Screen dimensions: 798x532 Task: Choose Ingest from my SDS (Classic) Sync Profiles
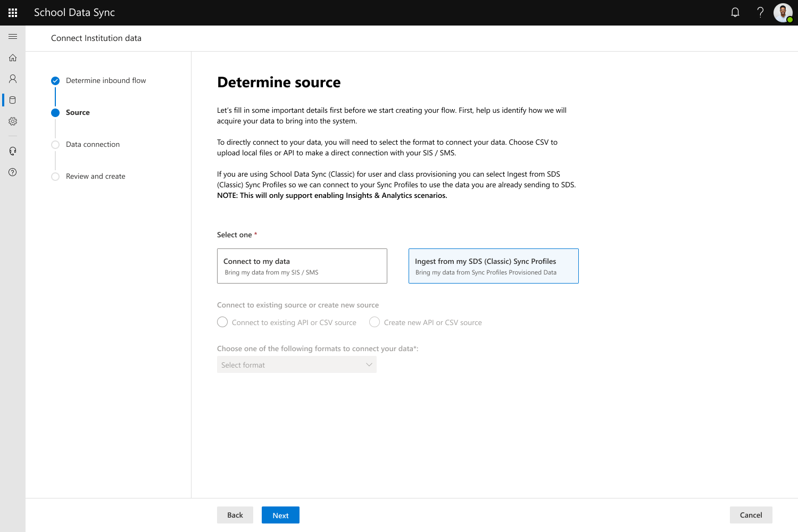tap(494, 266)
